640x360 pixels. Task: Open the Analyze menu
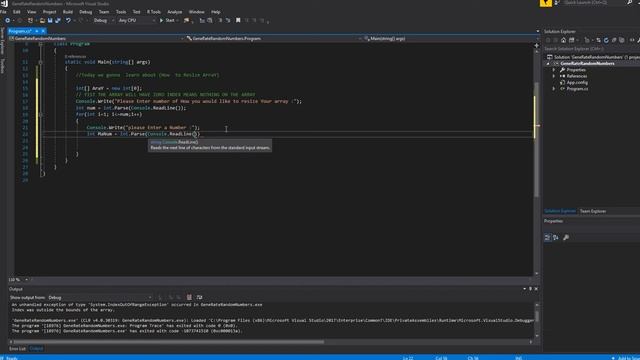click(174, 12)
